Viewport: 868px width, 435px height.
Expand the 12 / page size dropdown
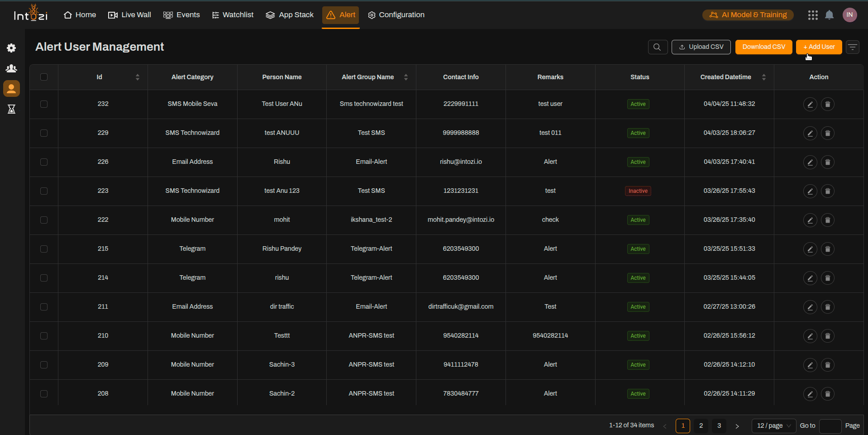(x=773, y=425)
